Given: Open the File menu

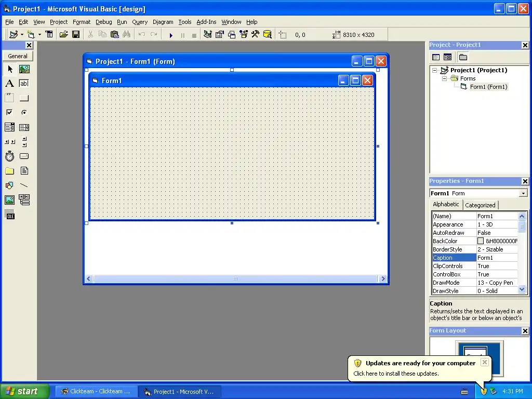Looking at the screenshot, I should tap(9, 22).
